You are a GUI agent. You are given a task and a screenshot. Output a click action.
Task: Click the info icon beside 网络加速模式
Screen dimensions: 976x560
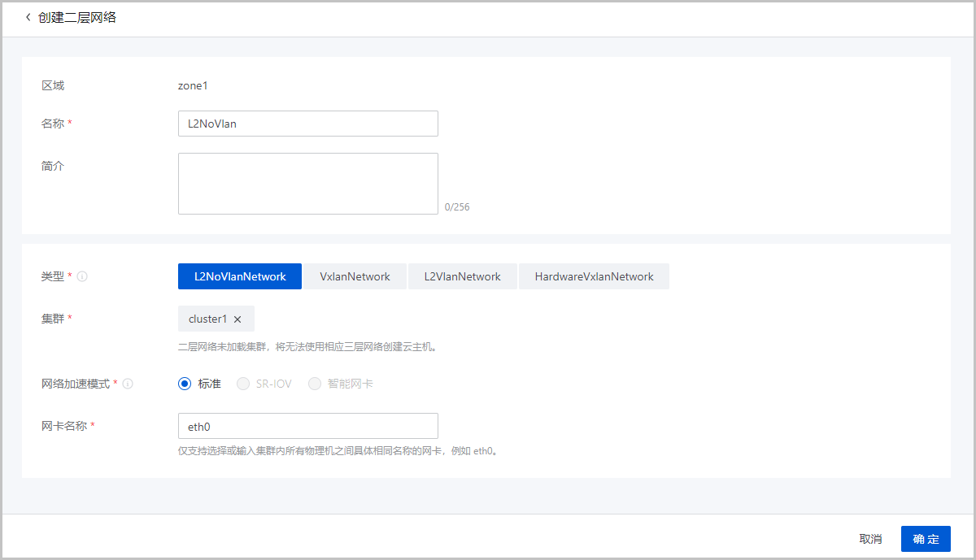click(x=128, y=384)
